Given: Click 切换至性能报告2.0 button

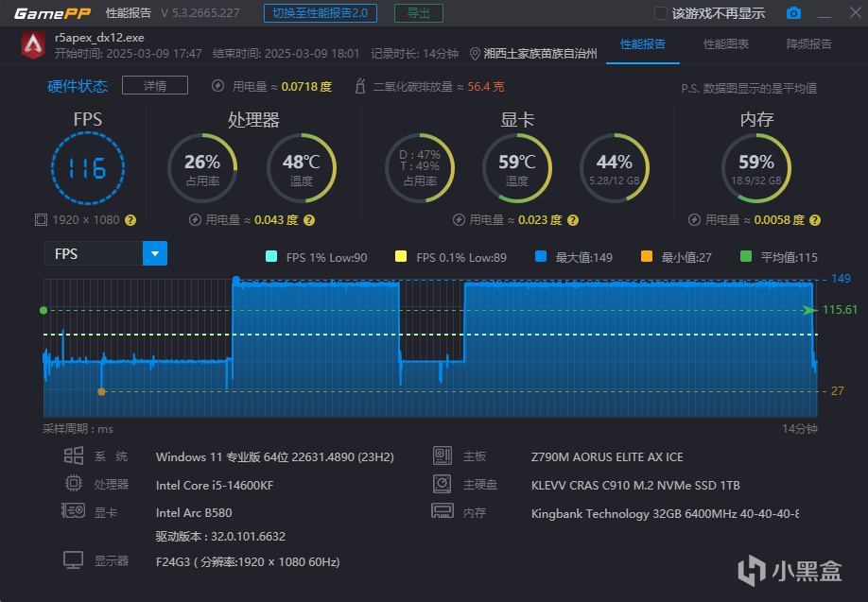Looking at the screenshot, I should [x=321, y=13].
